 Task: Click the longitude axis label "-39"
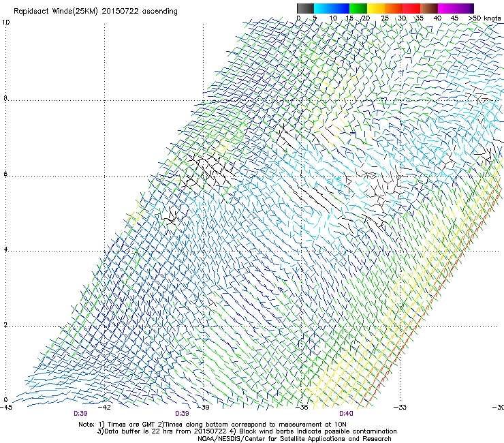(x=203, y=408)
